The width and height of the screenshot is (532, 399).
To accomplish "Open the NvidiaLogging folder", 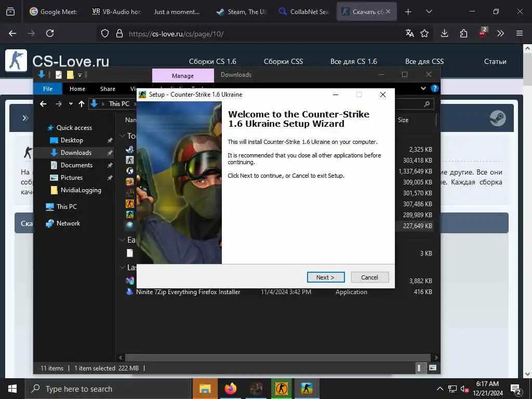I will pyautogui.click(x=81, y=190).
